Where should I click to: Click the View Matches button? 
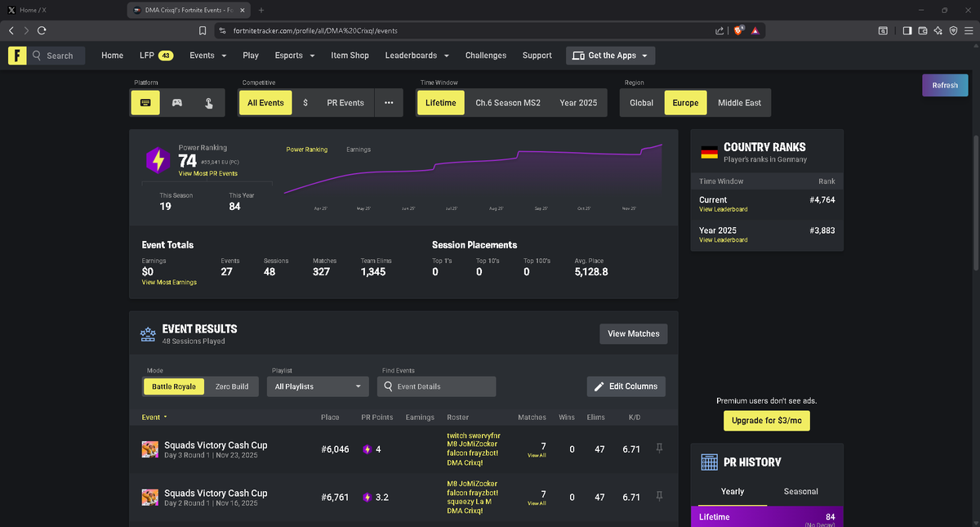click(x=634, y=333)
